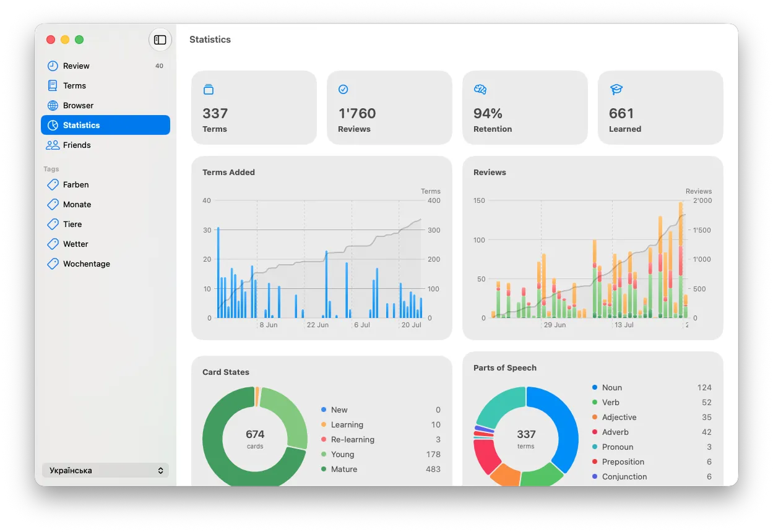773x532 pixels.
Task: Click the Adverb legend entry
Action: point(651,432)
